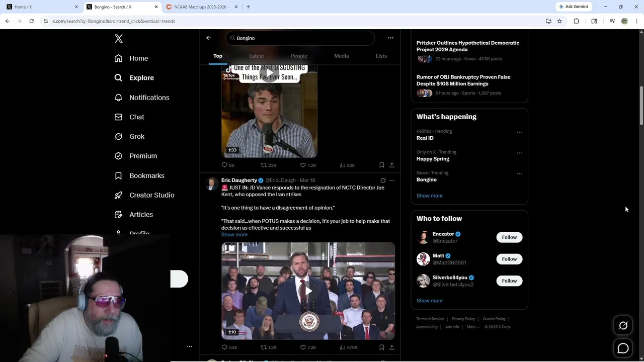This screenshot has width=644, height=362.
Task: Show more Who to follow suggestions
Action: pyautogui.click(x=429, y=301)
